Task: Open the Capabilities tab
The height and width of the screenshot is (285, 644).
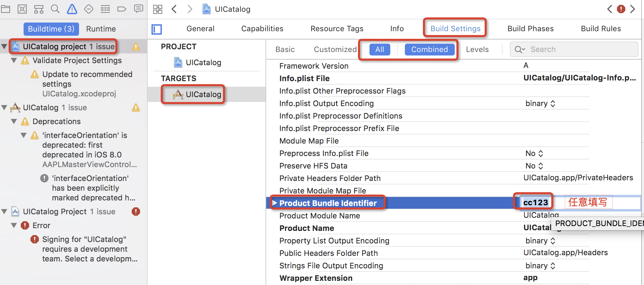Action: pos(262,29)
